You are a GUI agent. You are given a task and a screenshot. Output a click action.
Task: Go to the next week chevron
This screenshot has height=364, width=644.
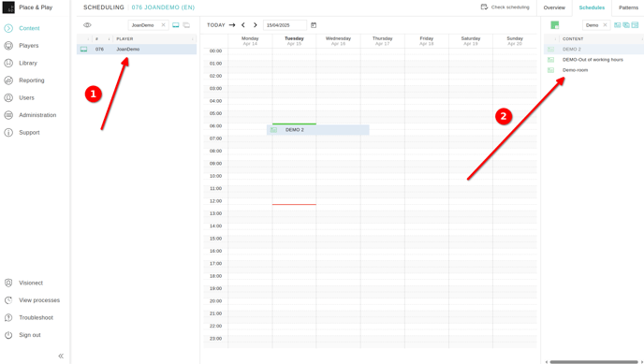click(x=255, y=25)
